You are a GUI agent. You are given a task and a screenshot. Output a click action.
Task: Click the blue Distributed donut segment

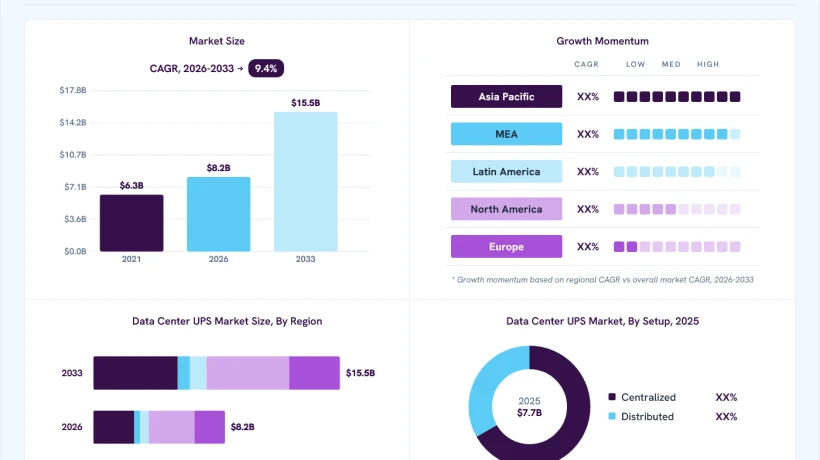click(x=489, y=383)
